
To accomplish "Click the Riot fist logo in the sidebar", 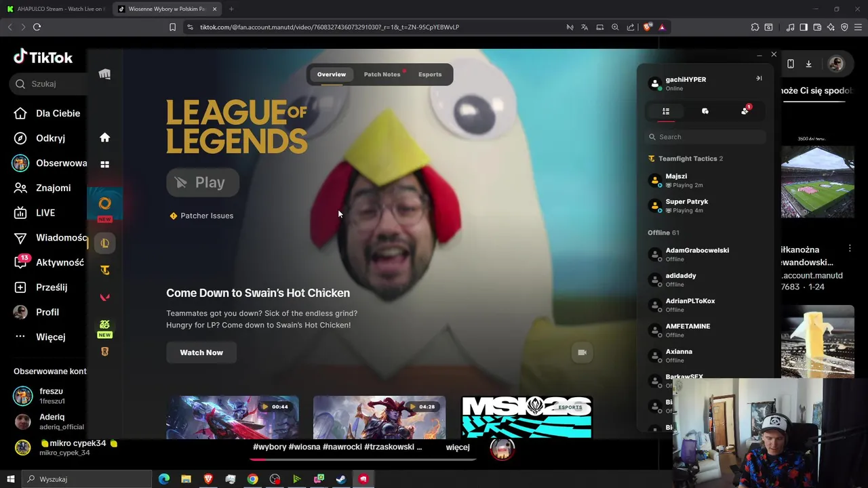I will tap(104, 74).
